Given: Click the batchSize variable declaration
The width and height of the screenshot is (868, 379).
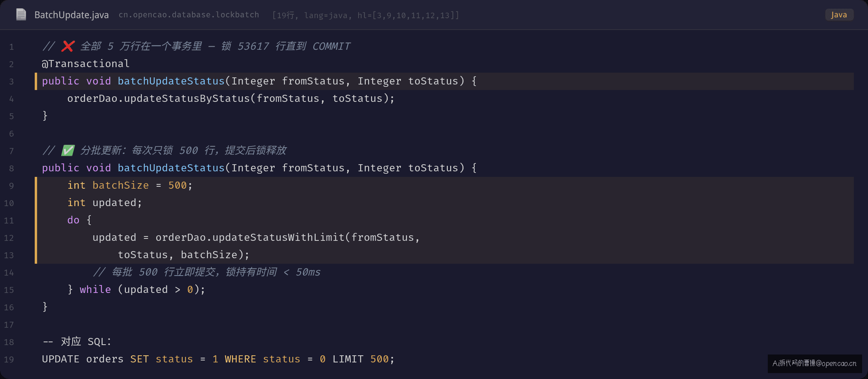Looking at the screenshot, I should pos(121,185).
